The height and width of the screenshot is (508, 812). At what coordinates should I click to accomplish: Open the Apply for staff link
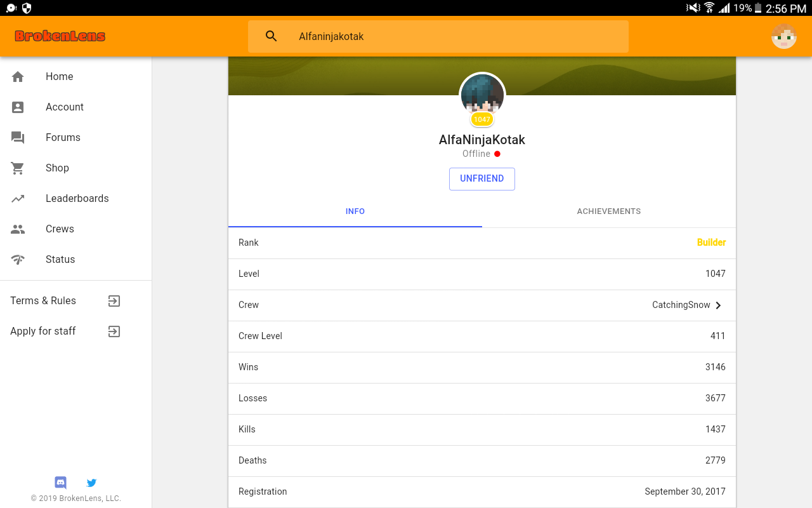tap(43, 331)
